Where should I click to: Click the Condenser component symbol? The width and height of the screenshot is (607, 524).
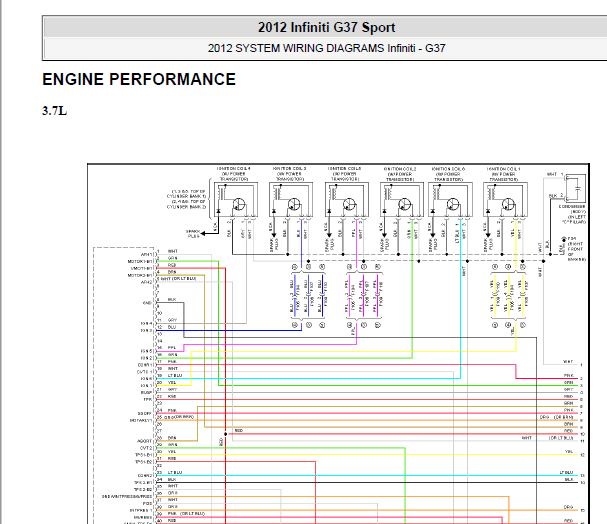576,188
